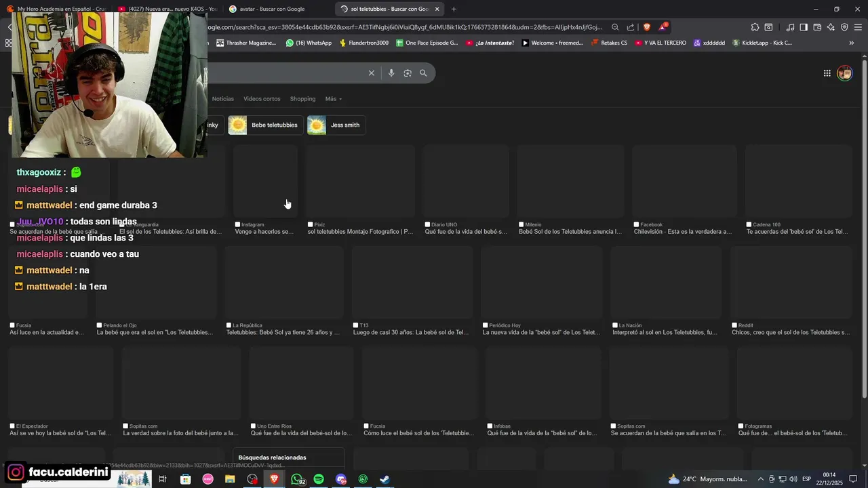Expand the Más search filter dropdown
Screen dimensions: 868x488
coord(333,99)
